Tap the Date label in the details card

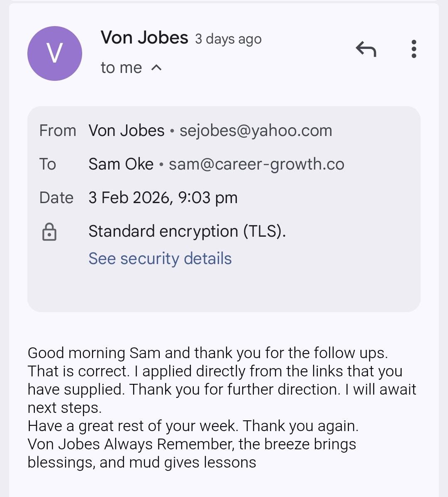click(56, 198)
